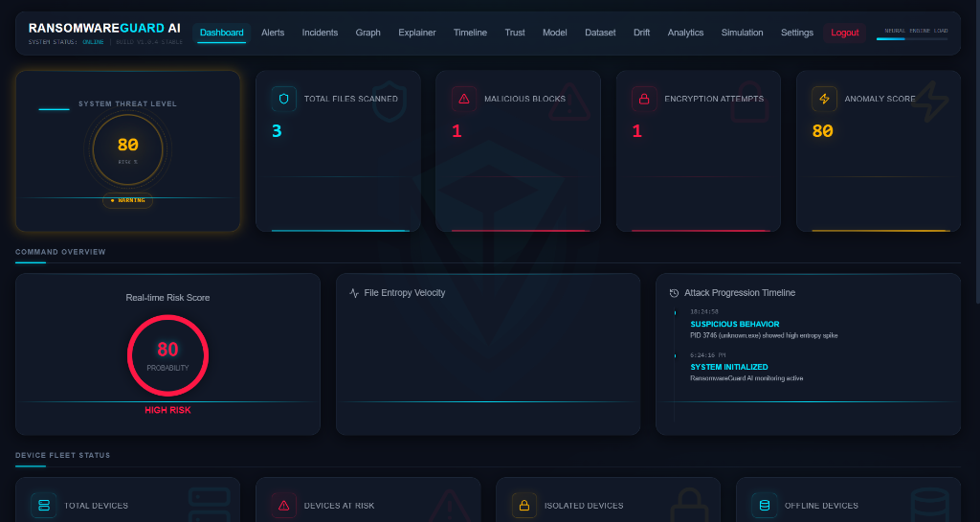This screenshot has width=980, height=522.
Task: Click the Warning status badge
Action: 127,200
